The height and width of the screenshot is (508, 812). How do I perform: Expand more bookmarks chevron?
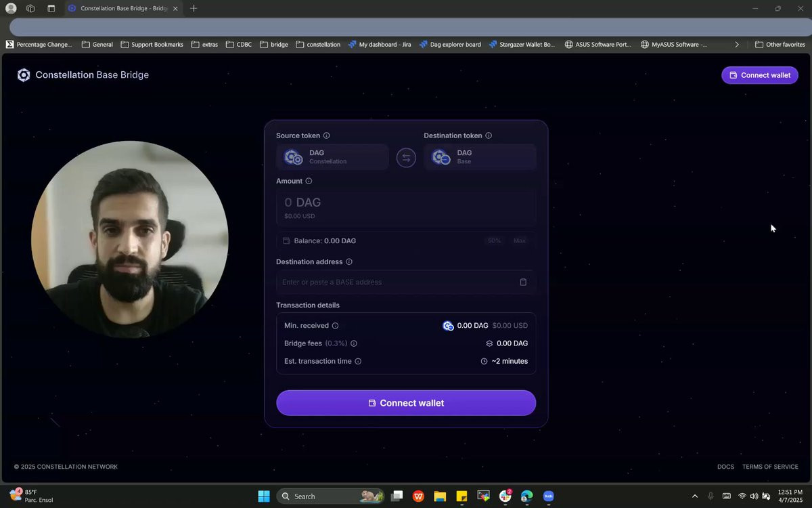(737, 44)
